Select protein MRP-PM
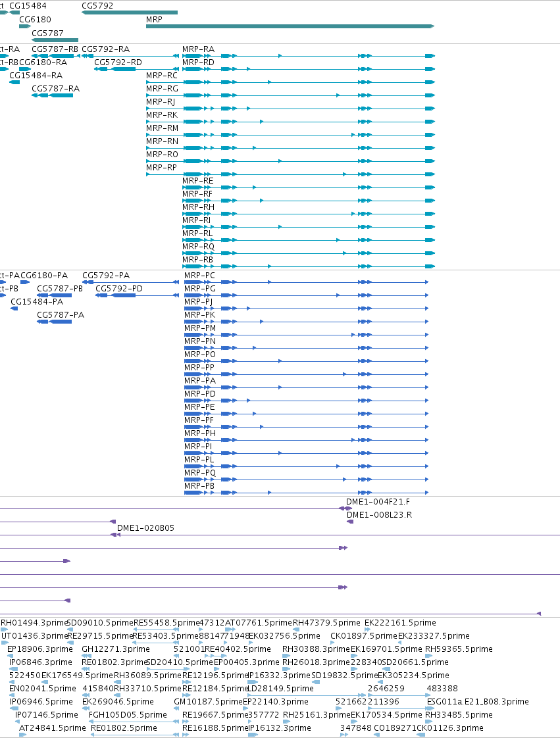 pos(200,328)
